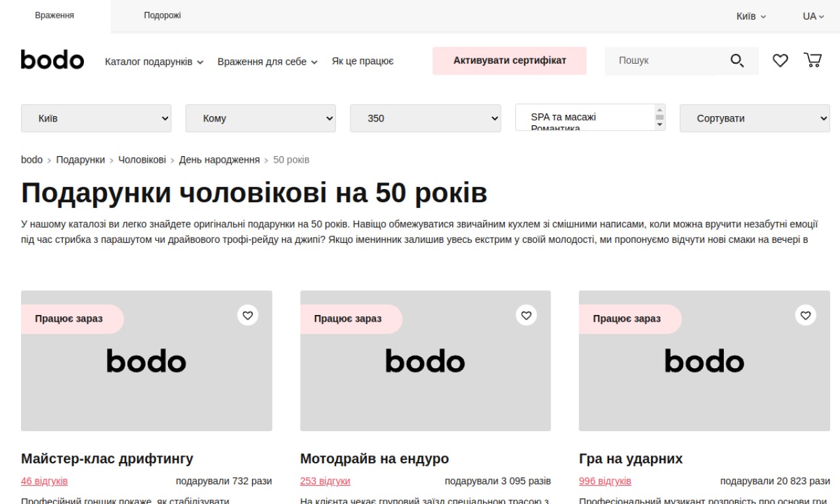Open the Сортувати sort dropdown
This screenshot has width=840, height=504.
[x=755, y=118]
